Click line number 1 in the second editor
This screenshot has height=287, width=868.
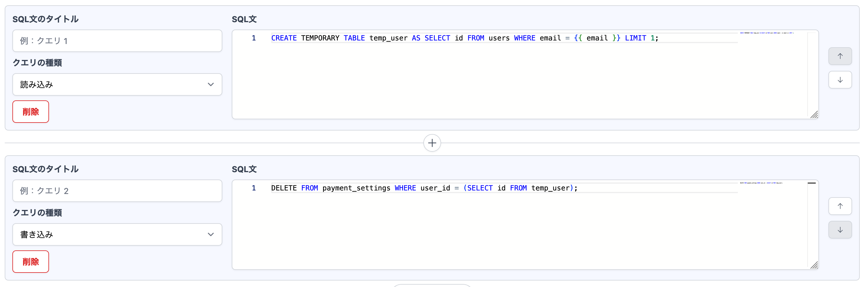tap(254, 188)
